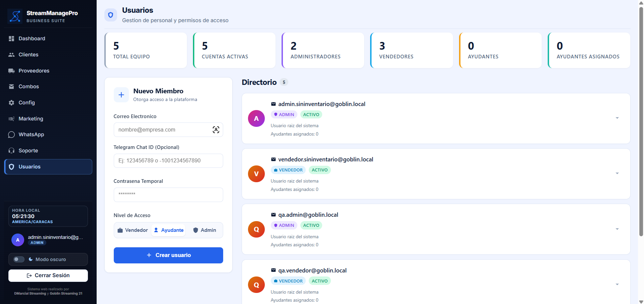The height and width of the screenshot is (304, 644).
Task: Expand the vendedor.sininventario@goblin.local user card
Action: click(x=617, y=173)
